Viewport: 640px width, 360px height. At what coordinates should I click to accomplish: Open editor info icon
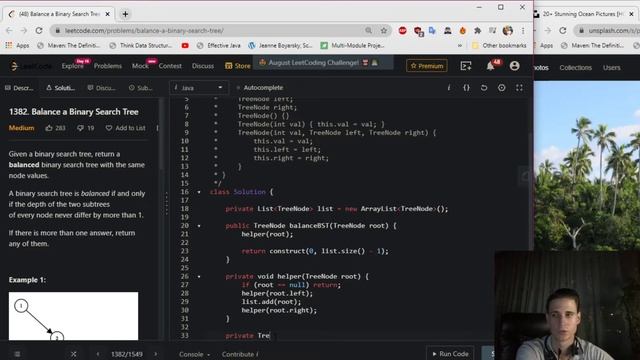449,88
